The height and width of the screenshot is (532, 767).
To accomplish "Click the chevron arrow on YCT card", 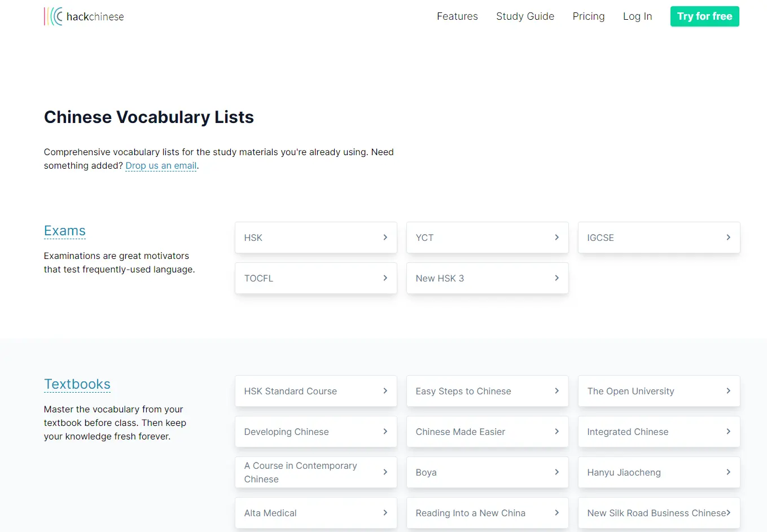I will click(x=557, y=238).
